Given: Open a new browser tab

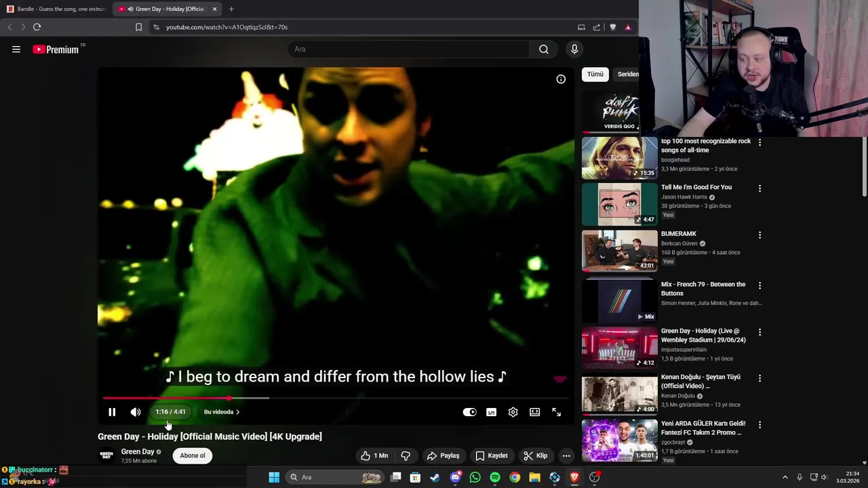Looking at the screenshot, I should 231,9.
